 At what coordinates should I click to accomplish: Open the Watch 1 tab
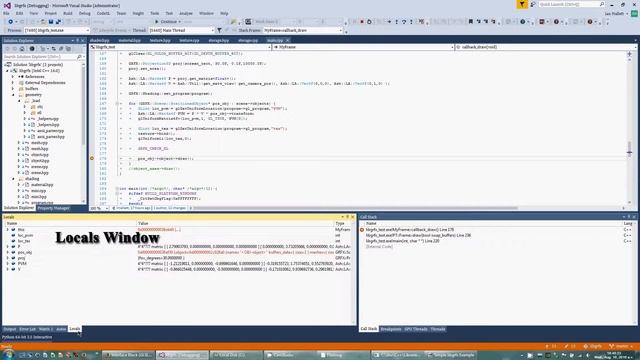tap(45, 329)
